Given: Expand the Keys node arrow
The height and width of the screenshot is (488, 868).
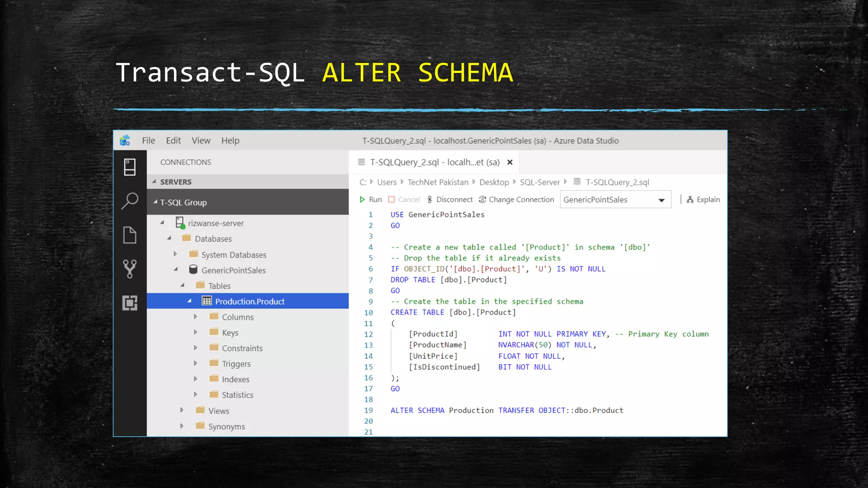Looking at the screenshot, I should tap(195, 332).
